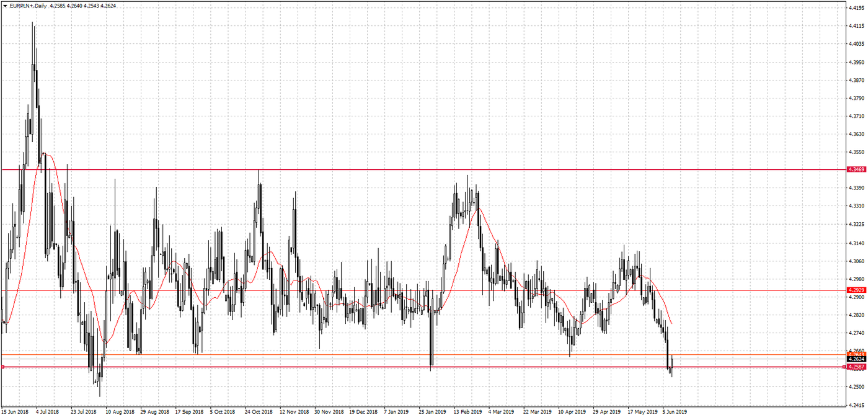This screenshot has width=868, height=418.
Task: Click the 13 Feb 2019 date label
Action: 466,411
